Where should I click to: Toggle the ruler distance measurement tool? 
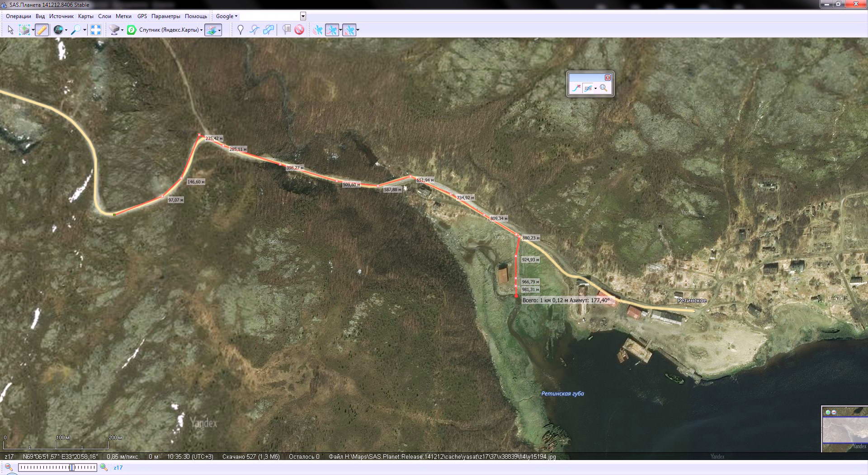42,30
